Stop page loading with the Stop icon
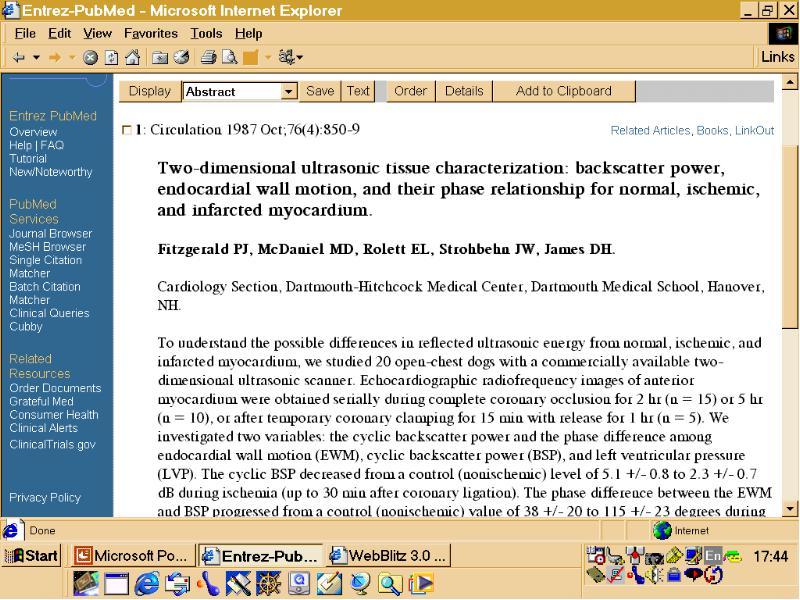 click(x=90, y=58)
